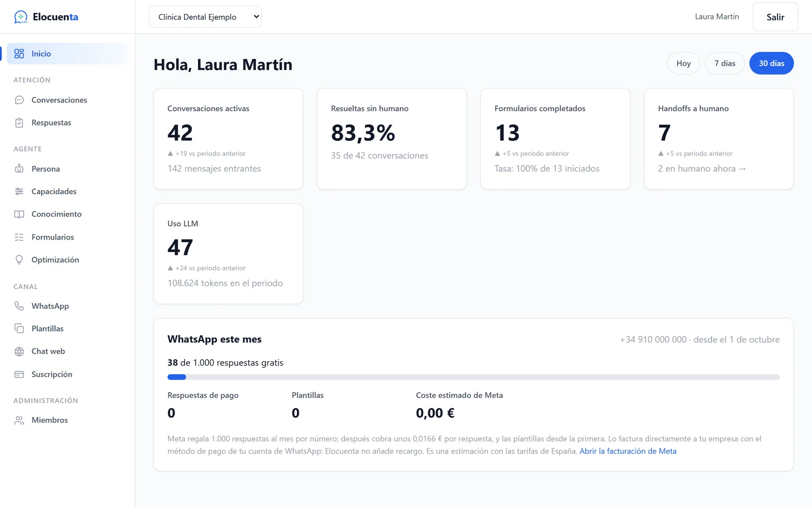812x508 pixels.
Task: Select the 7 días period filter
Action: (x=725, y=63)
